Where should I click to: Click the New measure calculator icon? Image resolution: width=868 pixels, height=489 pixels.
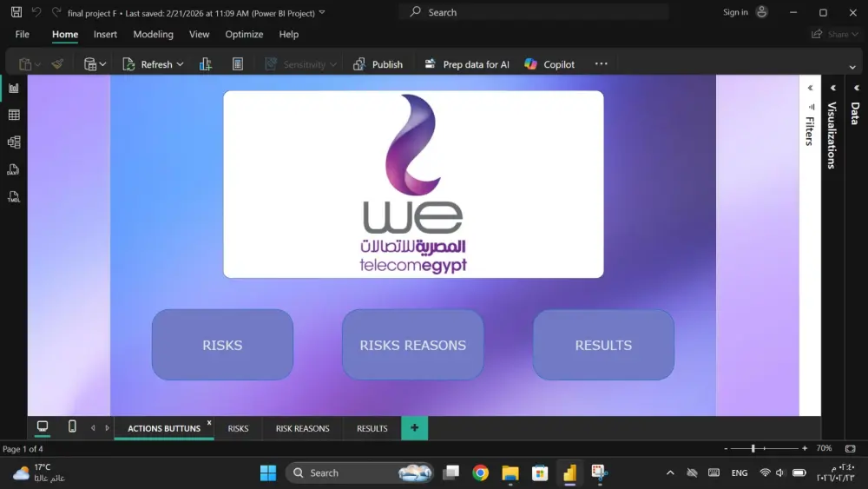point(238,64)
